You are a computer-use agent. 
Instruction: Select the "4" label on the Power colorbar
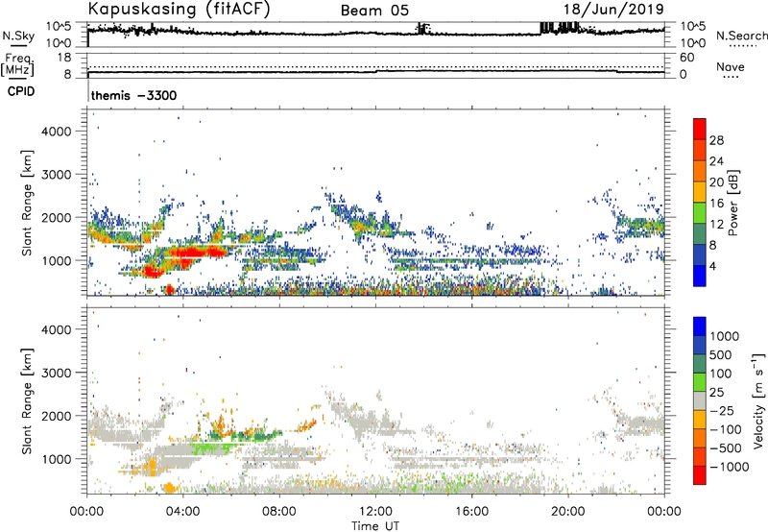click(x=712, y=266)
